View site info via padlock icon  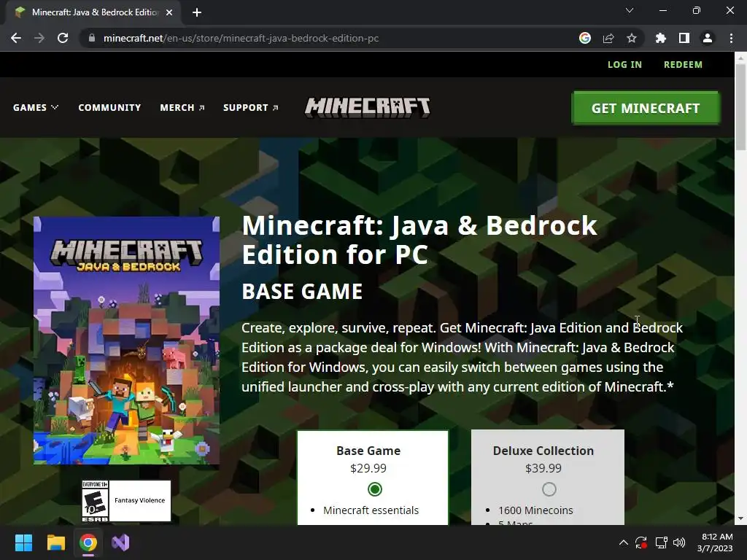click(92, 38)
